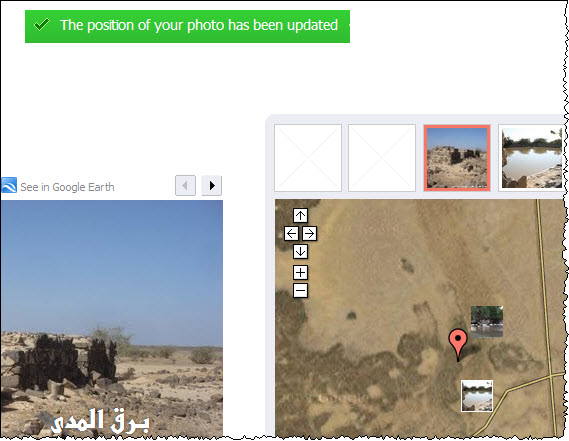569x441 pixels.
Task: Select the pond thumbnail in the photo strip
Action: point(532,158)
